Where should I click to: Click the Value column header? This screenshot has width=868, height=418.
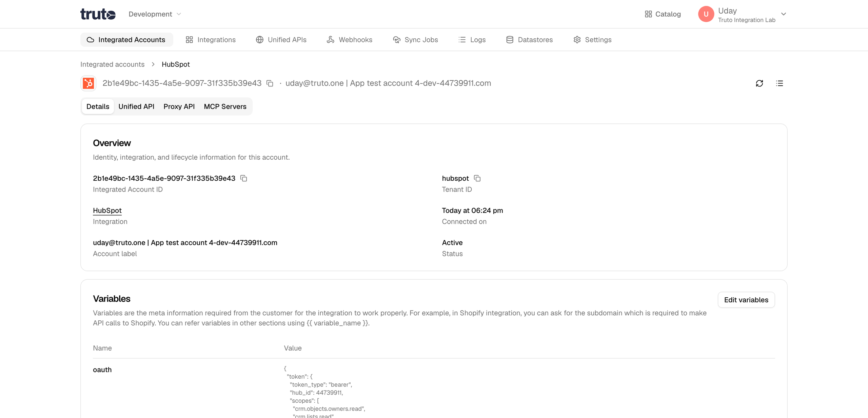pyautogui.click(x=293, y=348)
